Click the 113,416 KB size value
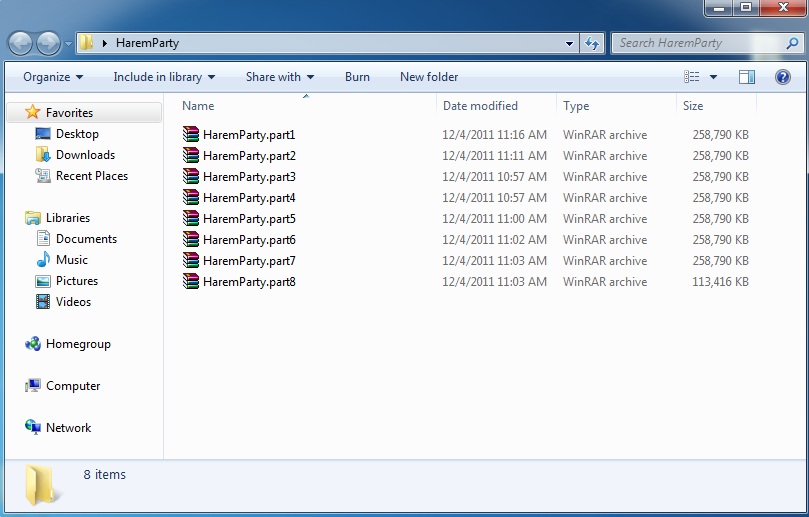 tap(720, 282)
